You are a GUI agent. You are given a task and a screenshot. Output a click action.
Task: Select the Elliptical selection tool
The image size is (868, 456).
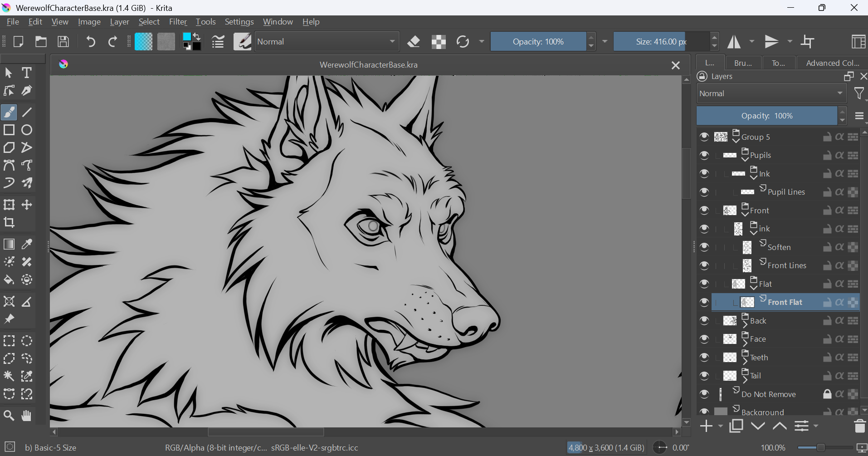coord(27,341)
